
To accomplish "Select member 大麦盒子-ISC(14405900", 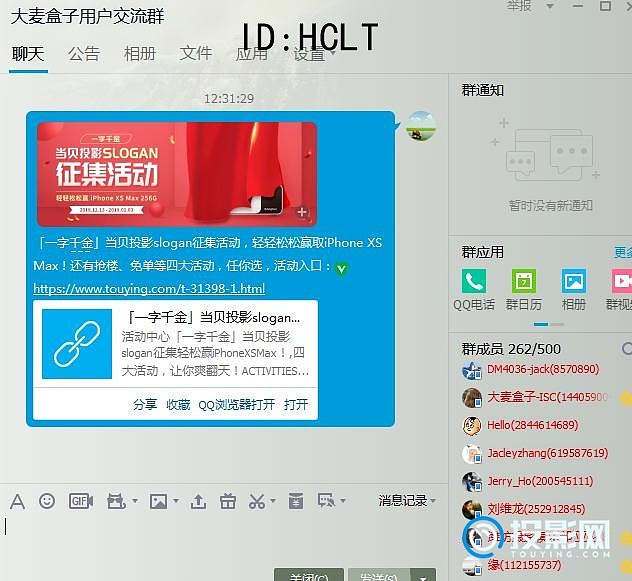I will pyautogui.click(x=547, y=398).
